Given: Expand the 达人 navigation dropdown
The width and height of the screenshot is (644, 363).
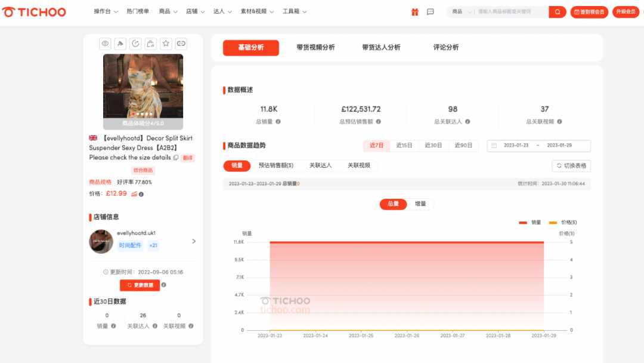Looking at the screenshot, I should pos(222,11).
